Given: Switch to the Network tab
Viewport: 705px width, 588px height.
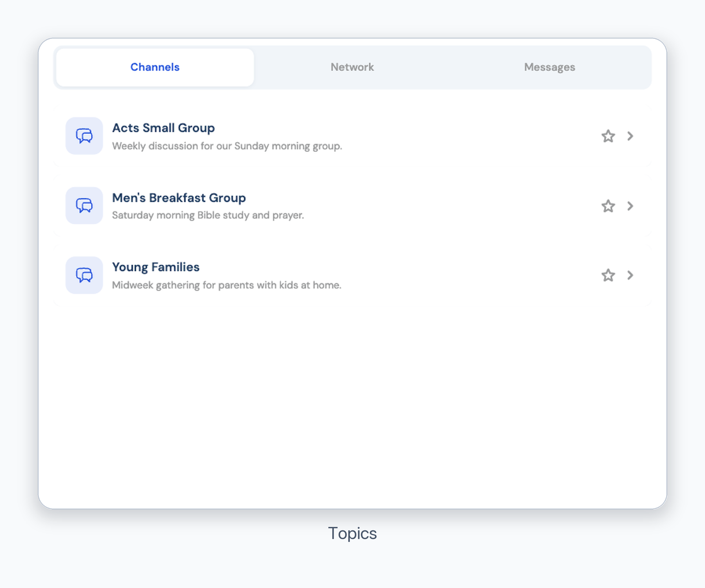Looking at the screenshot, I should point(352,67).
